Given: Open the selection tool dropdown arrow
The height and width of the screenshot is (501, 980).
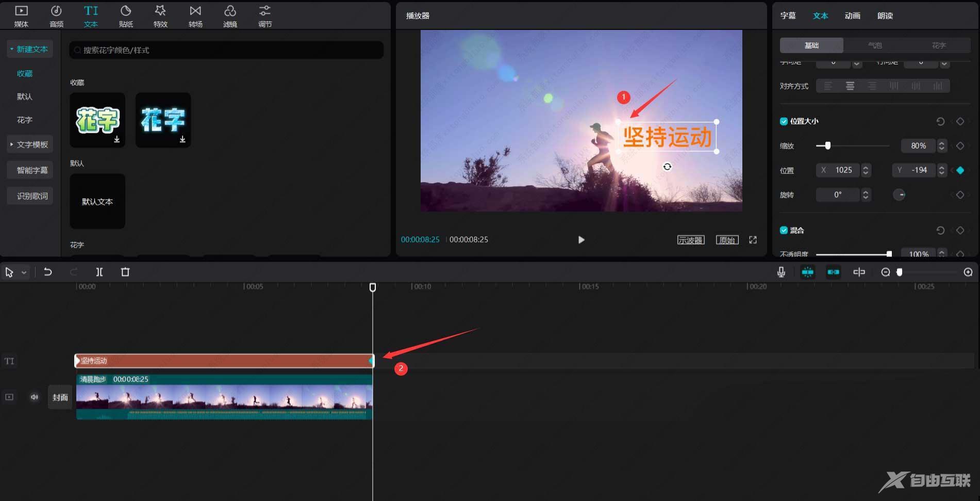Looking at the screenshot, I should coord(24,272).
